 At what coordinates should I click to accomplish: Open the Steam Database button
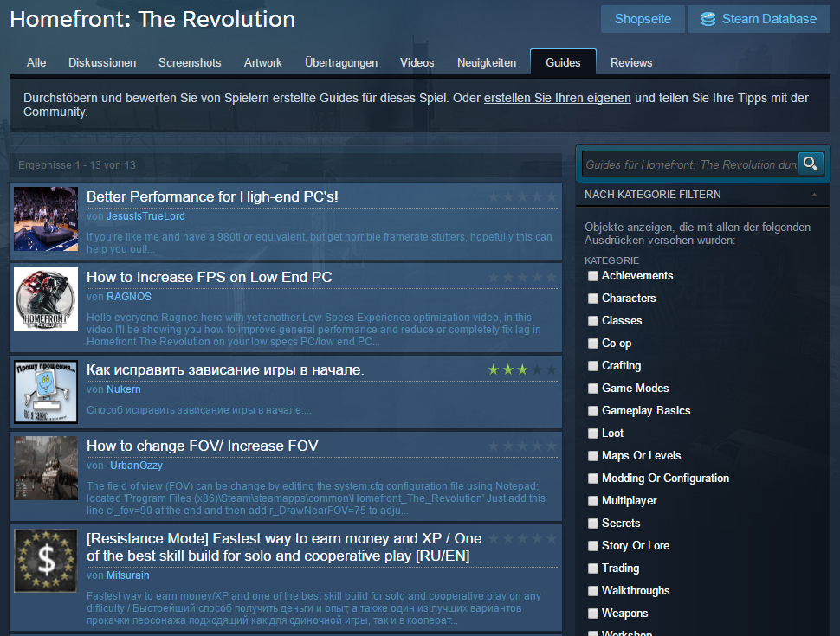pyautogui.click(x=759, y=19)
